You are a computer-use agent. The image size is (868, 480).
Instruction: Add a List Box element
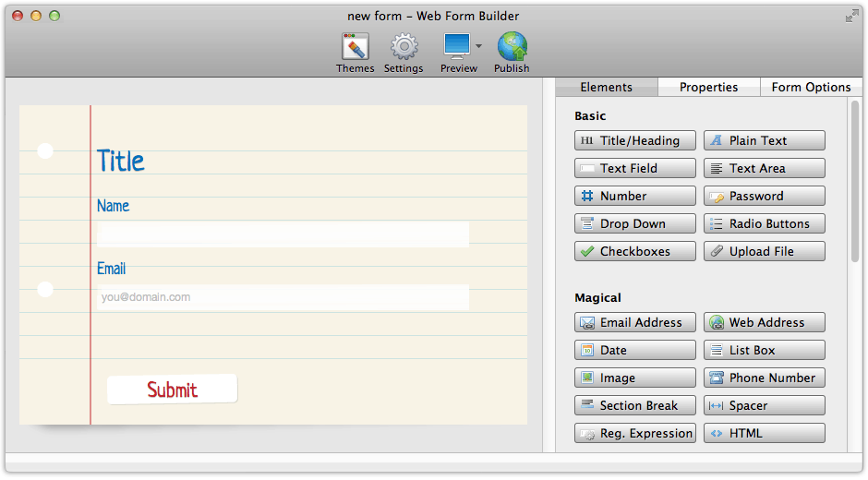coord(765,350)
